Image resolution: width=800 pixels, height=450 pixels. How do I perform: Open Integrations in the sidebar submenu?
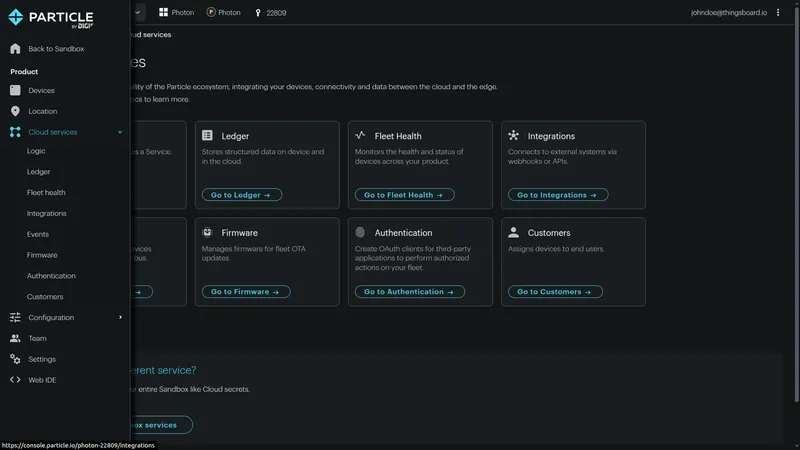click(46, 214)
